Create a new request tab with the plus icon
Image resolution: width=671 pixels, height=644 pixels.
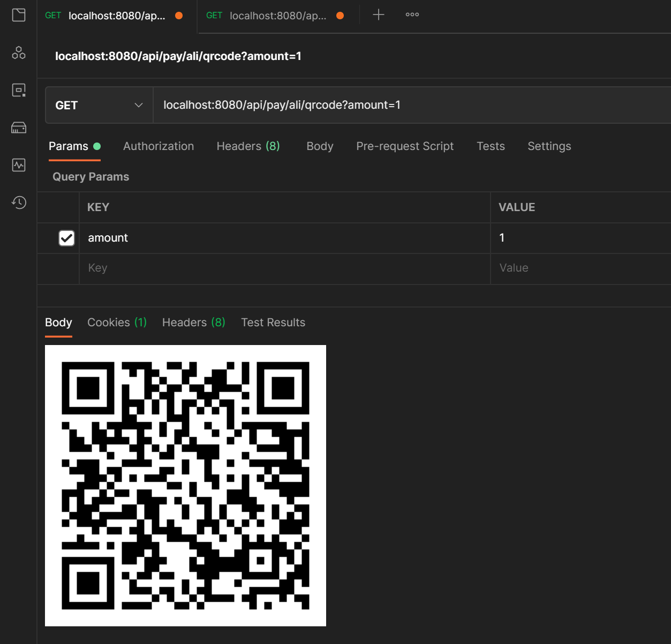(x=378, y=14)
